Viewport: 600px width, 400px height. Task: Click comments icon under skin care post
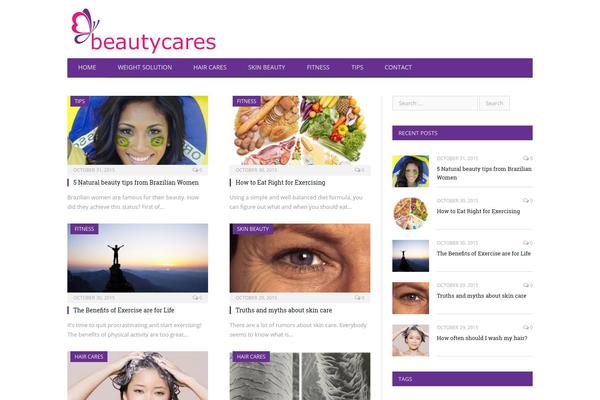click(x=359, y=297)
